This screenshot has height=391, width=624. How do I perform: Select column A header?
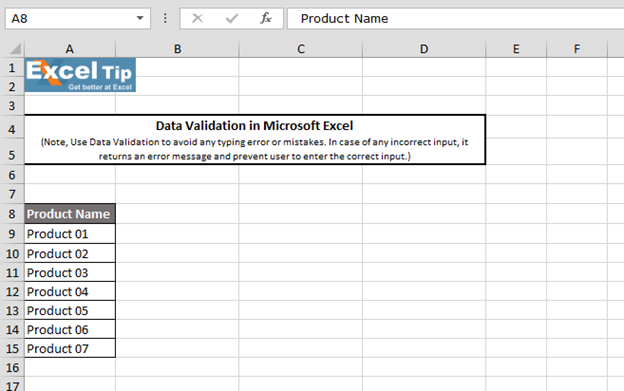tap(70, 49)
